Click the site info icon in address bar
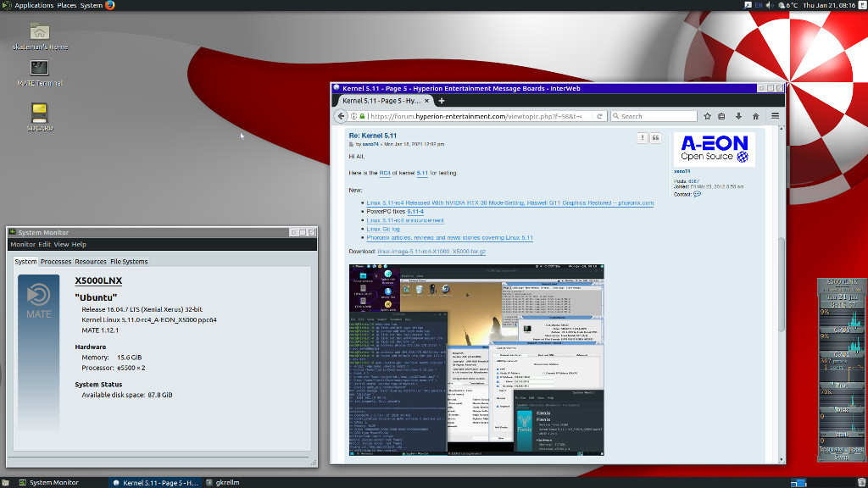868x488 pixels. pos(354,116)
